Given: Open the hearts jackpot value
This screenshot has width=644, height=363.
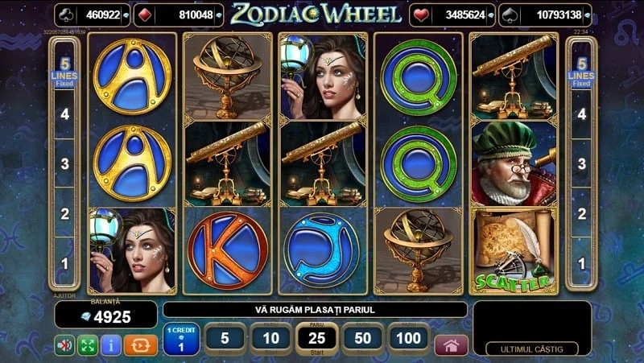Looking at the screenshot, I should [452, 15].
